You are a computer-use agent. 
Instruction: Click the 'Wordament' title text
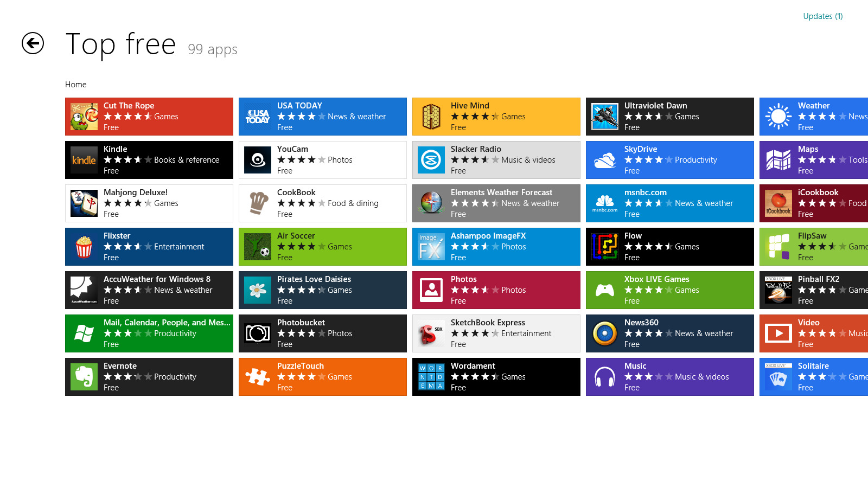coord(473,366)
